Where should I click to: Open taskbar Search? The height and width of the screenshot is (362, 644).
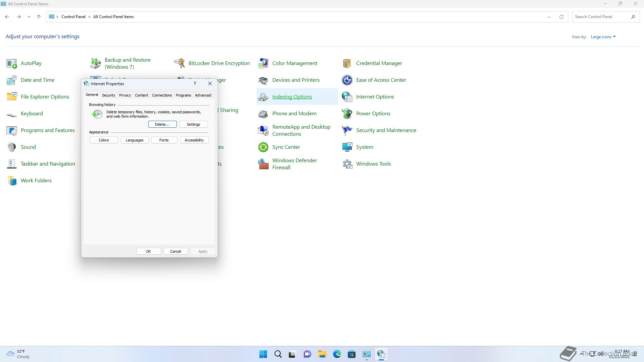point(278,354)
